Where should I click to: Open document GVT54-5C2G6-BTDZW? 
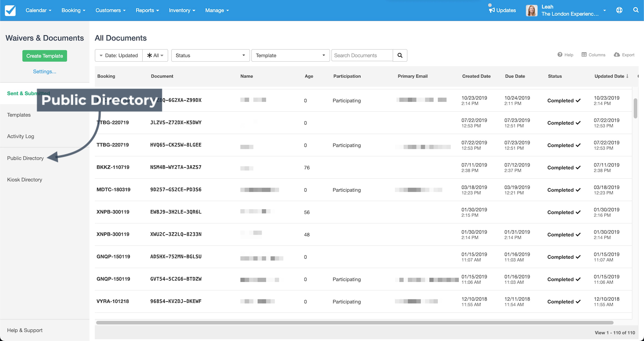pos(176,279)
